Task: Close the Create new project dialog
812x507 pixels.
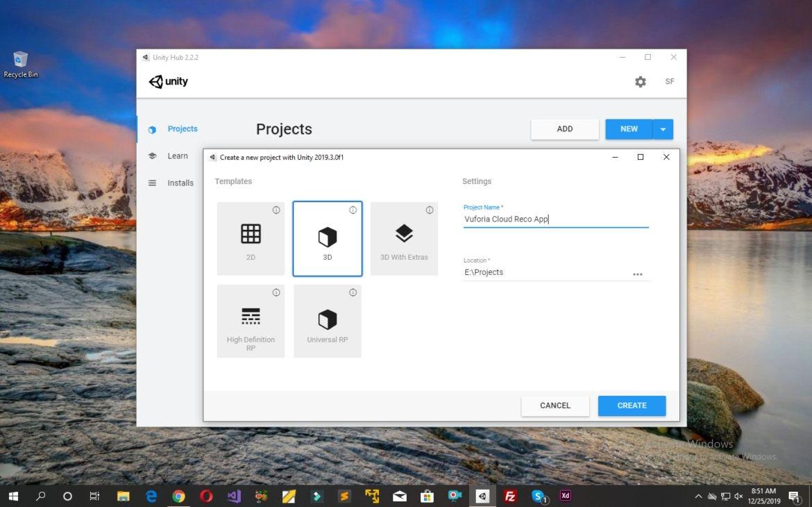Action: [666, 157]
